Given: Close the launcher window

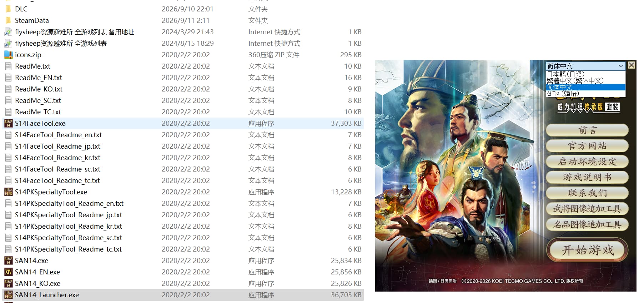Looking at the screenshot, I should click(632, 65).
